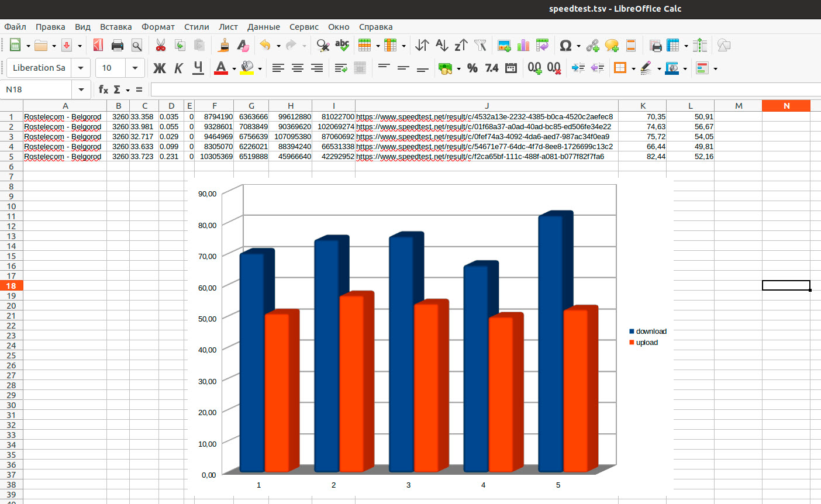Apply the yellow background color swatch
The image size is (821, 504).
[247, 68]
